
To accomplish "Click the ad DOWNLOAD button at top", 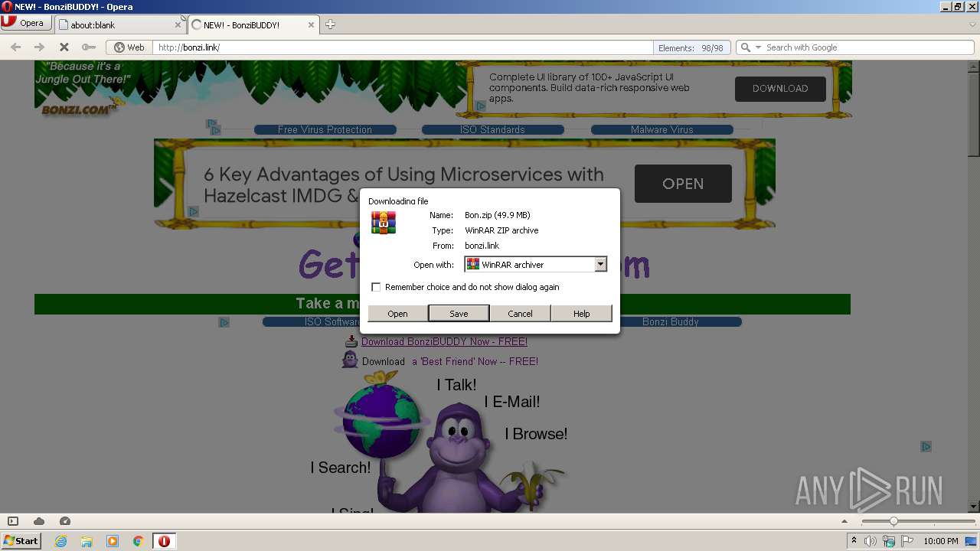I will pos(780,89).
